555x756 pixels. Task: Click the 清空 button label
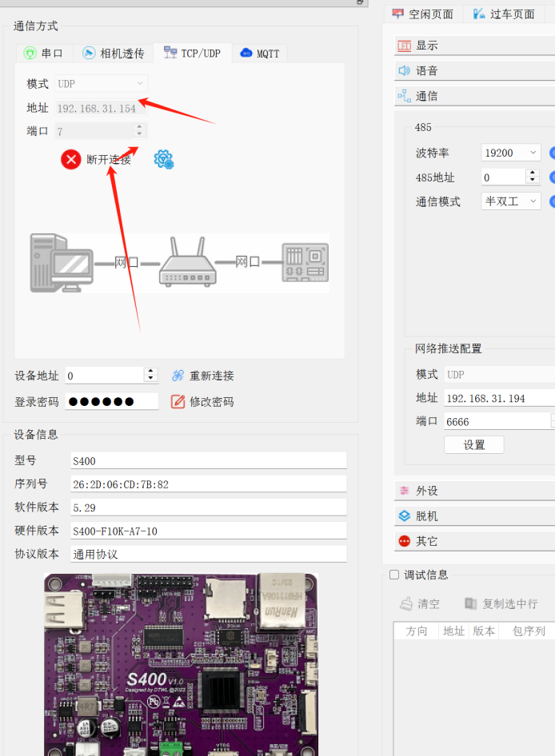[429, 603]
